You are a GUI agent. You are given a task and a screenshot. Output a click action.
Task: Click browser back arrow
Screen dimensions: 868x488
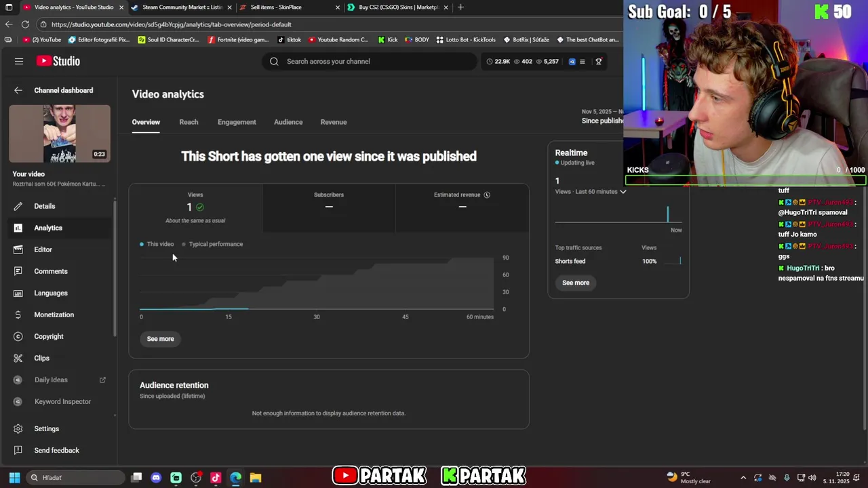click(9, 24)
